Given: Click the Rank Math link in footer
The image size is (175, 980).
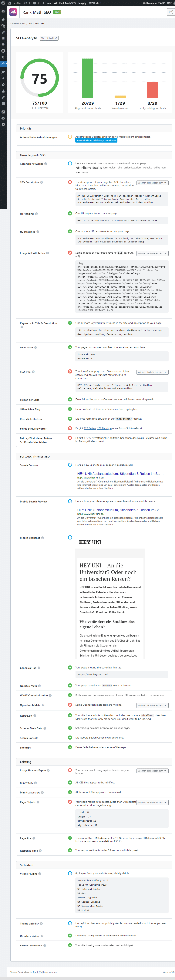Looking at the screenshot, I should click(x=38, y=972).
